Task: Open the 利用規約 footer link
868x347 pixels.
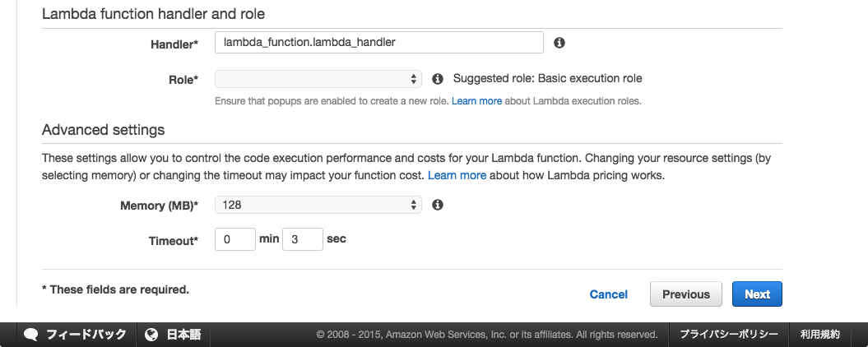Action: [x=819, y=335]
